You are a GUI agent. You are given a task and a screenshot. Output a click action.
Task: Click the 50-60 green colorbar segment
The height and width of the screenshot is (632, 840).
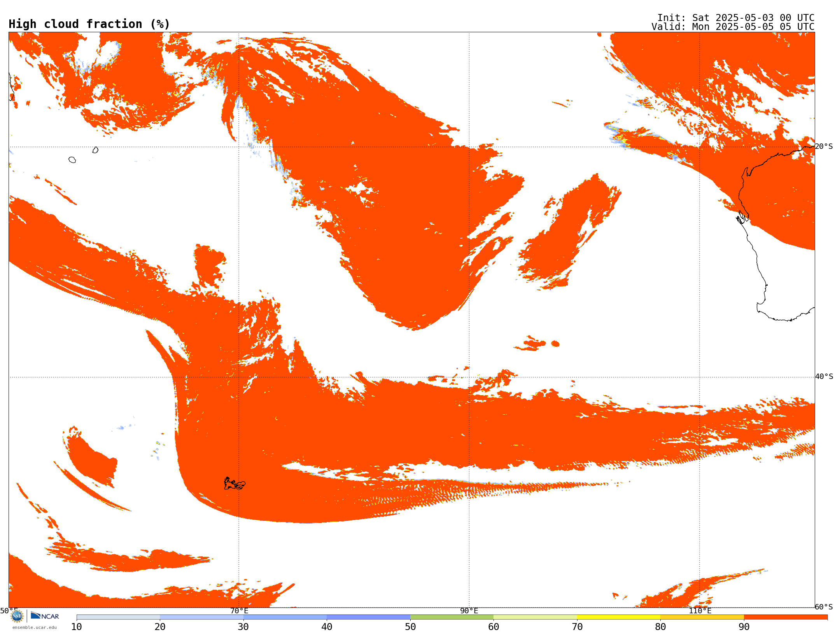tap(452, 617)
